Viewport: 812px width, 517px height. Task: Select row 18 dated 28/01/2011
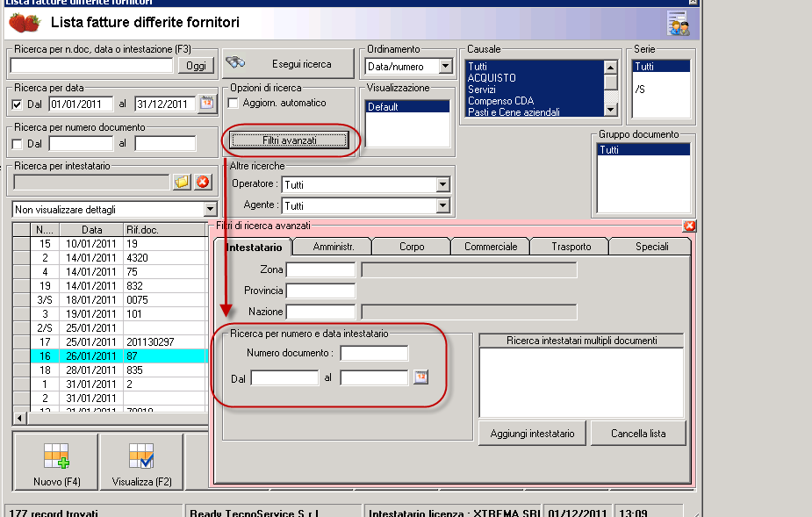(x=111, y=370)
